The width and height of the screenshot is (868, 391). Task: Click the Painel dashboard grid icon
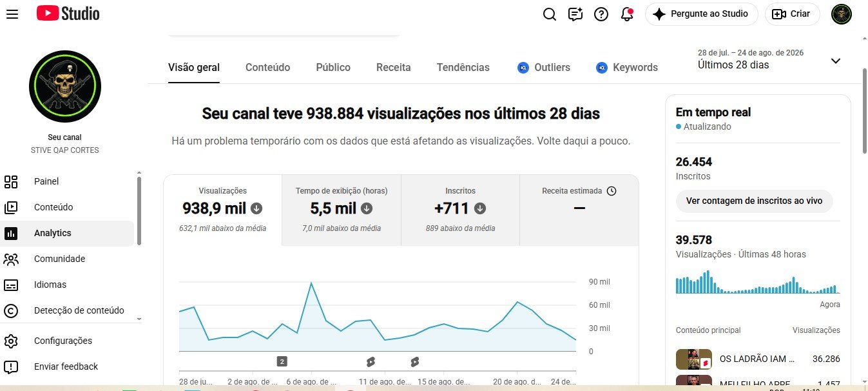(x=11, y=181)
